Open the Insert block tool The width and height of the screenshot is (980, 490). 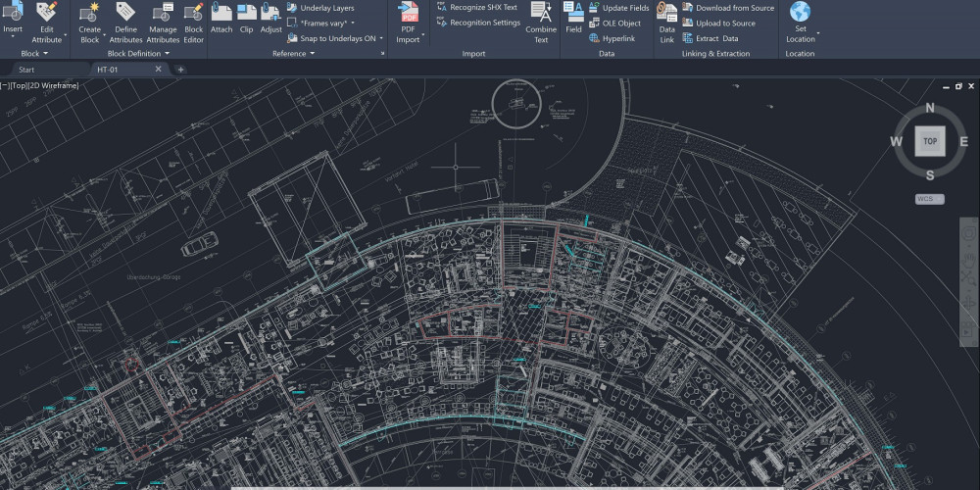pyautogui.click(x=13, y=18)
